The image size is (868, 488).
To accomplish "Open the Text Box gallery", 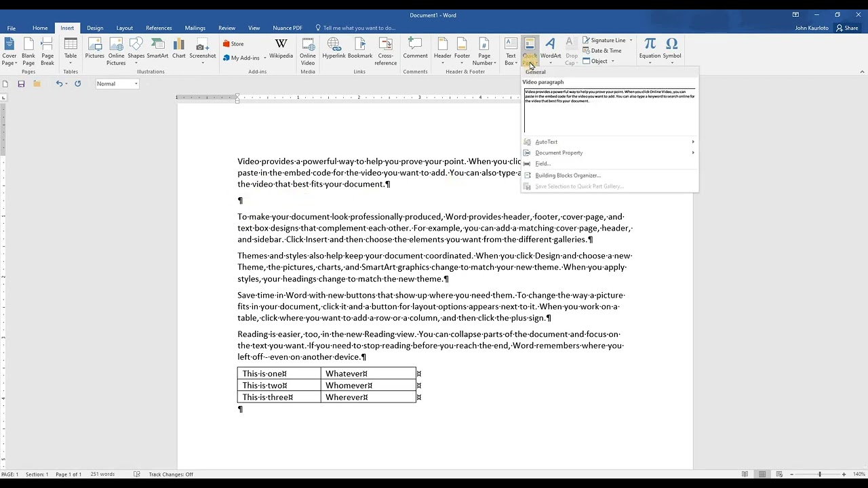I will [510, 52].
